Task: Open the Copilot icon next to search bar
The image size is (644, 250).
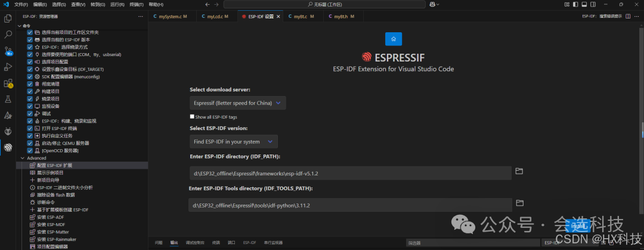Action: click(432, 5)
